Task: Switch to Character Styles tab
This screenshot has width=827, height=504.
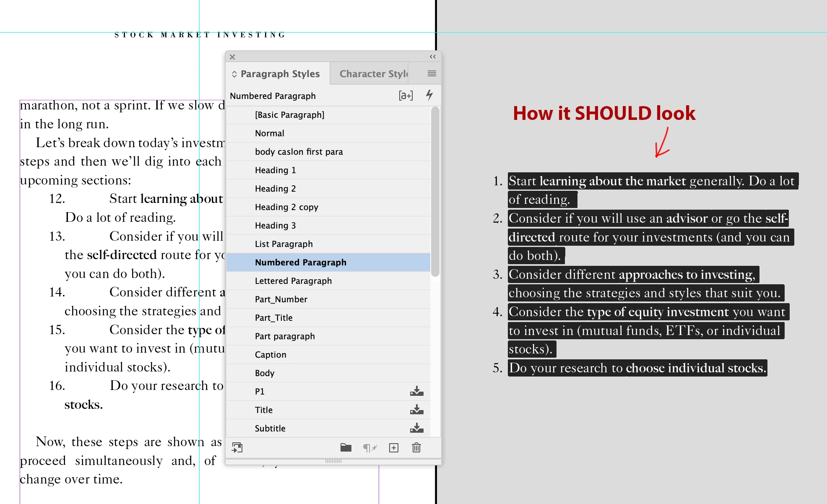Action: click(373, 74)
